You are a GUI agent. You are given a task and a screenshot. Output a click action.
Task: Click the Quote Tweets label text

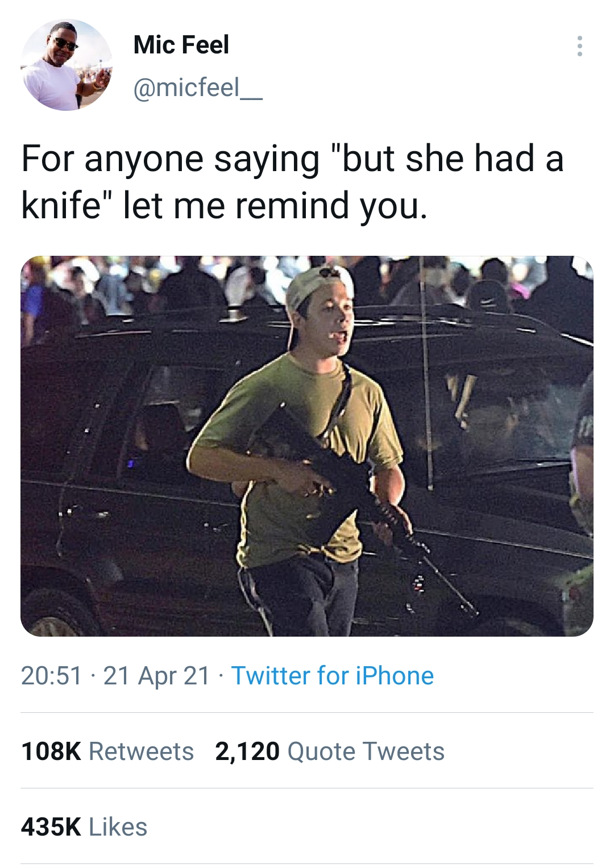tap(366, 751)
